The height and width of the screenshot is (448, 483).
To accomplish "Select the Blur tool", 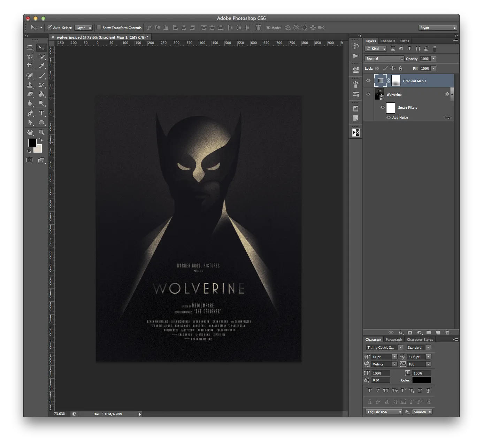I will (x=30, y=103).
